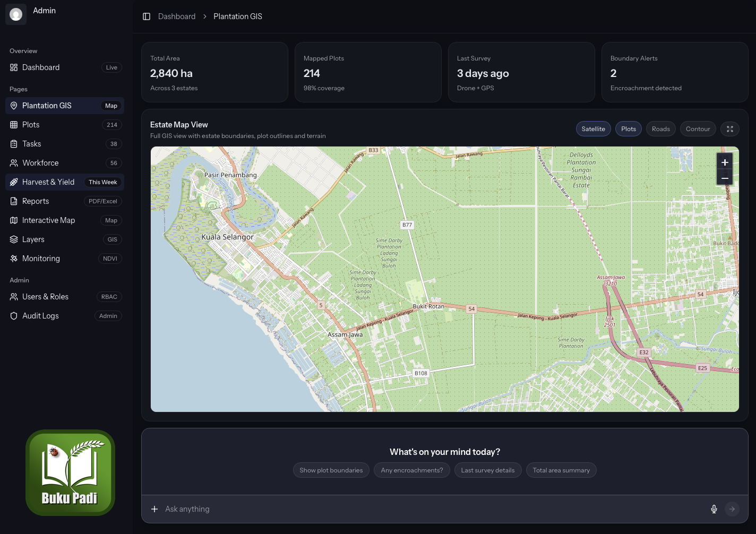The width and height of the screenshot is (756, 534).
Task: Click the Harvest & Yield wheat icon
Action: point(14,182)
